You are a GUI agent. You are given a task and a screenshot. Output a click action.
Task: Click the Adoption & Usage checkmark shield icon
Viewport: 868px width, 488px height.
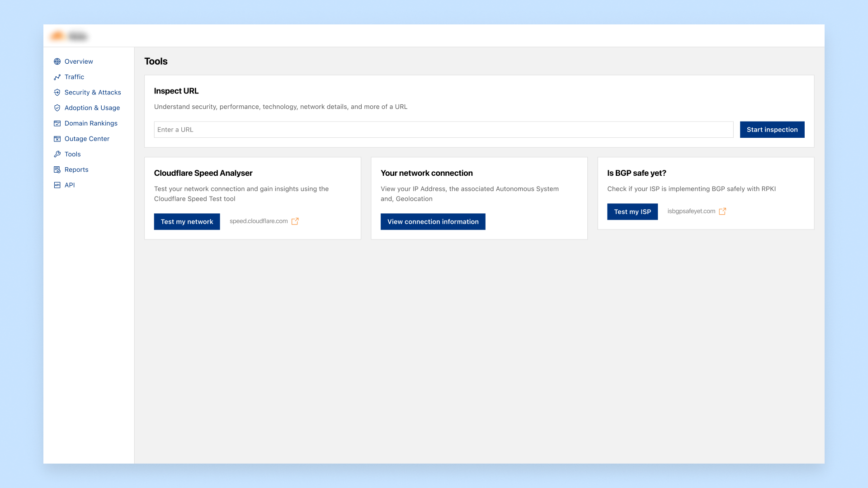coord(57,108)
